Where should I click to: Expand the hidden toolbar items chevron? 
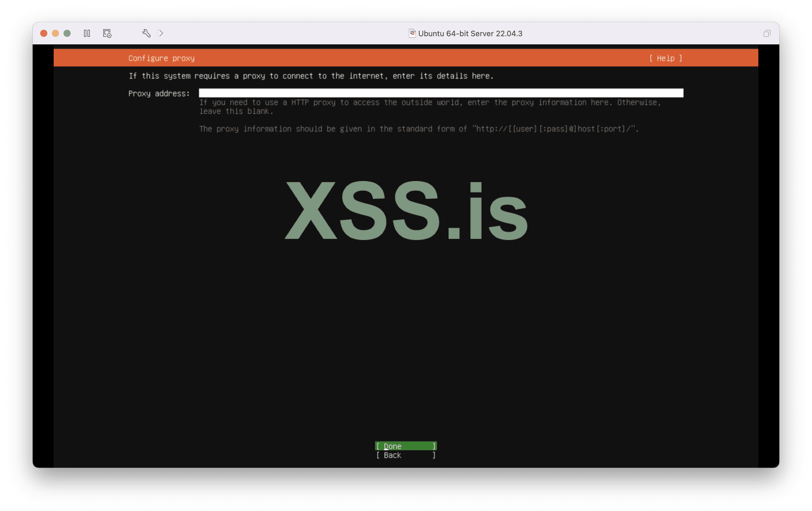point(161,33)
